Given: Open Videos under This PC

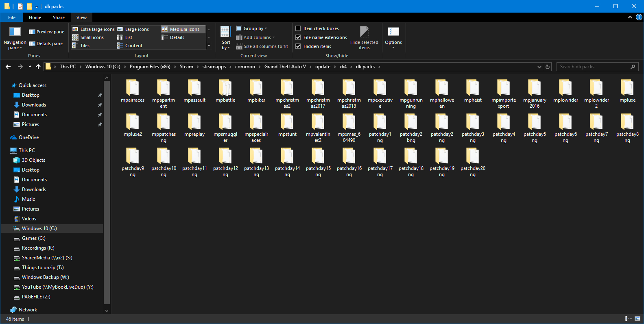Looking at the screenshot, I should click(29, 219).
